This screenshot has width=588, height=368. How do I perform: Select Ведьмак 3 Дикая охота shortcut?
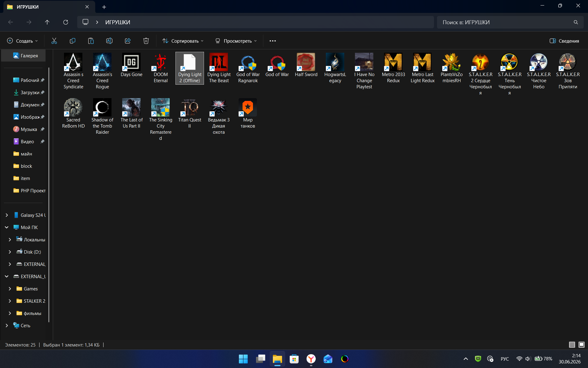(x=219, y=117)
